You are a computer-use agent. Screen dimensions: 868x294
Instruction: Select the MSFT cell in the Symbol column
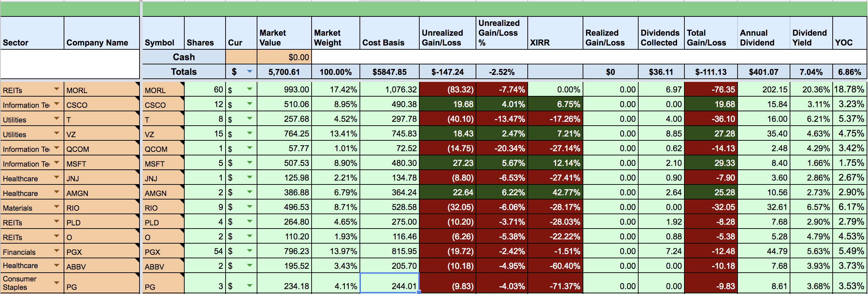(163, 163)
